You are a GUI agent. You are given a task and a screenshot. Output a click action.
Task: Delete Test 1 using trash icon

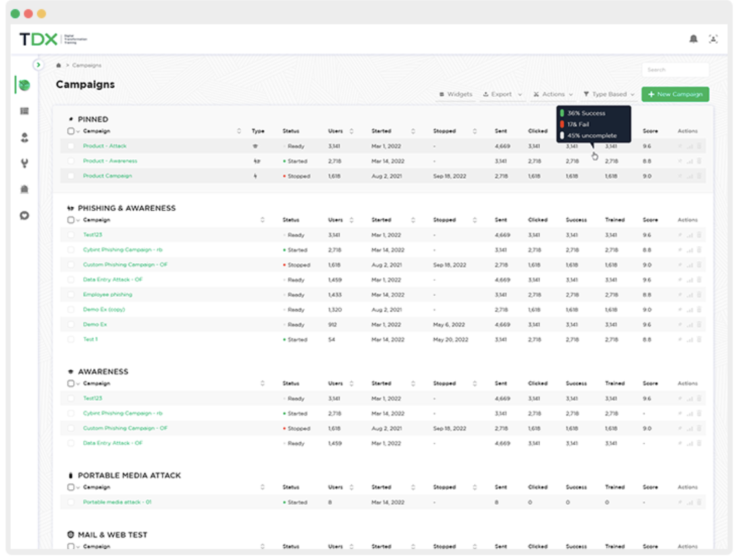point(699,339)
